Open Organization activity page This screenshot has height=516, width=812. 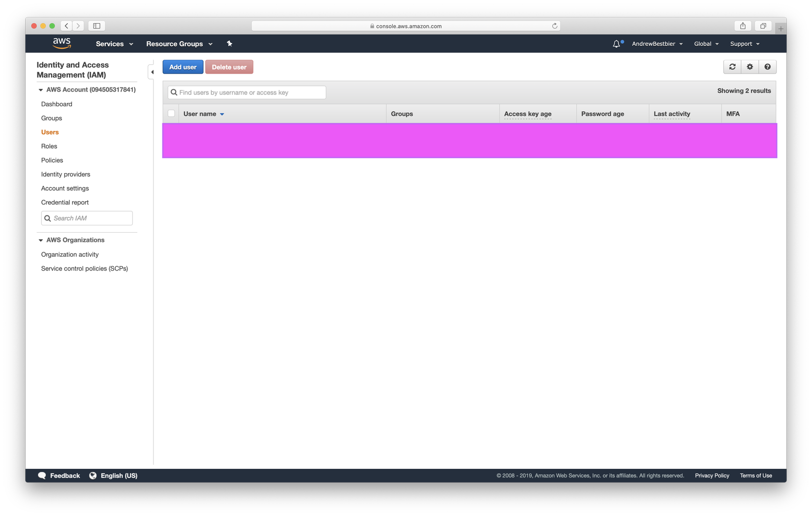pos(70,255)
